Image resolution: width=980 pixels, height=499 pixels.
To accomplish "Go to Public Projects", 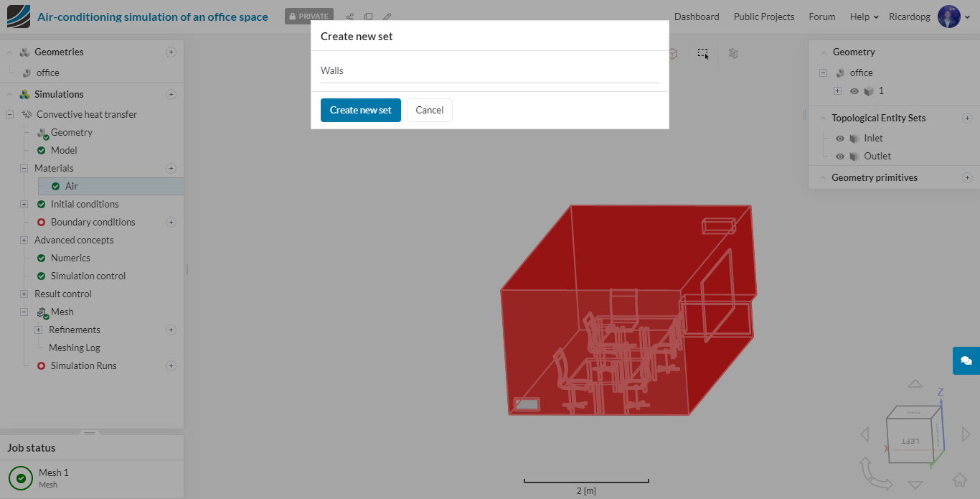I will click(x=764, y=17).
